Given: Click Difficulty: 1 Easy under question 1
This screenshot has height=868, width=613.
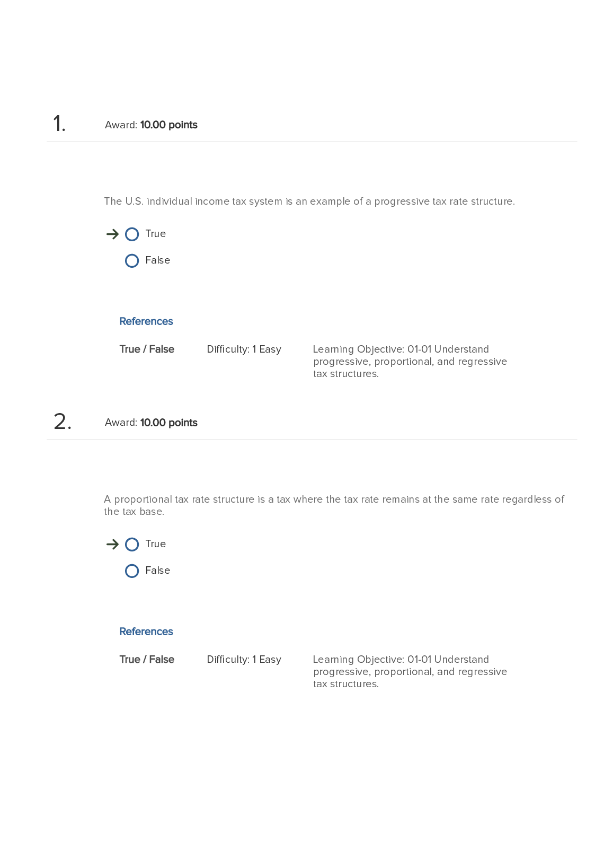Looking at the screenshot, I should [x=244, y=349].
